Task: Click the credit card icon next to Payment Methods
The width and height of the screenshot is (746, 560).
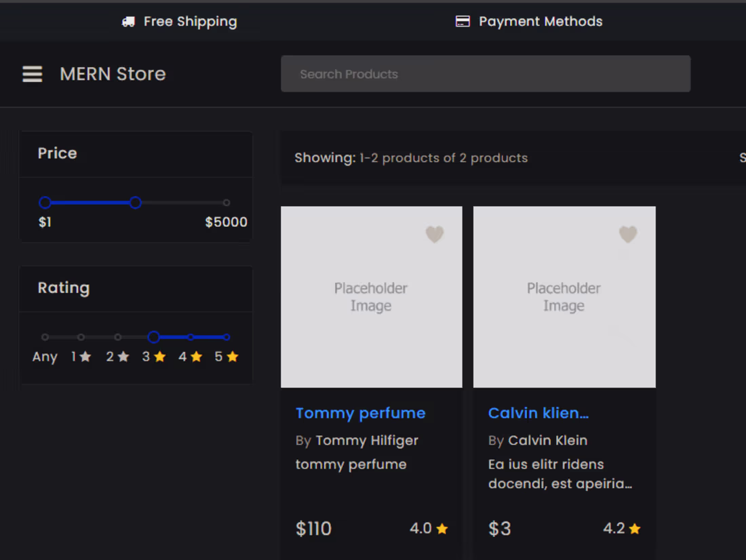Action: coord(463,21)
